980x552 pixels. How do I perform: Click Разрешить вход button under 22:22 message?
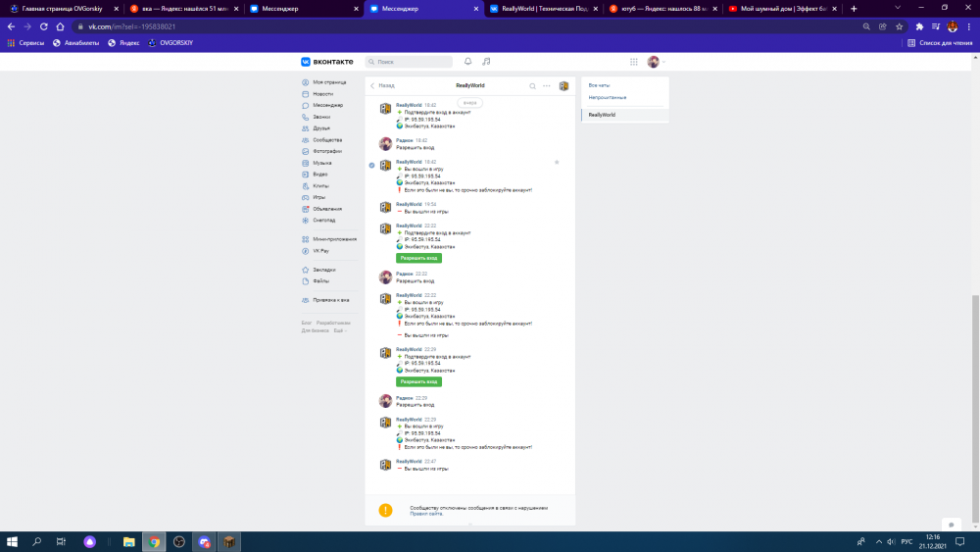pos(418,258)
